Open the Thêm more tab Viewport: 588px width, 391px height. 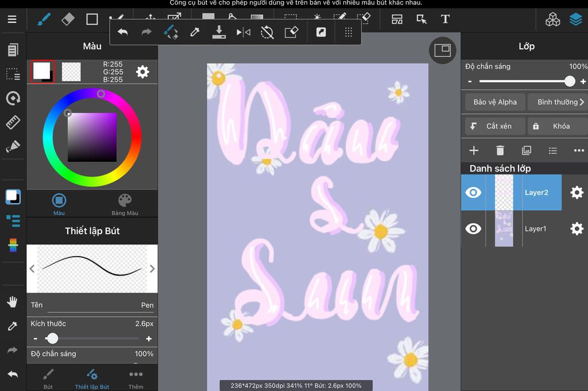point(136,378)
